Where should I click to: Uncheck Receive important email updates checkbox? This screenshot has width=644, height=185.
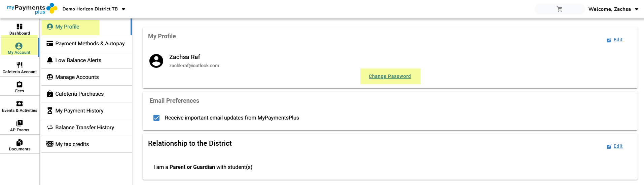(x=156, y=118)
